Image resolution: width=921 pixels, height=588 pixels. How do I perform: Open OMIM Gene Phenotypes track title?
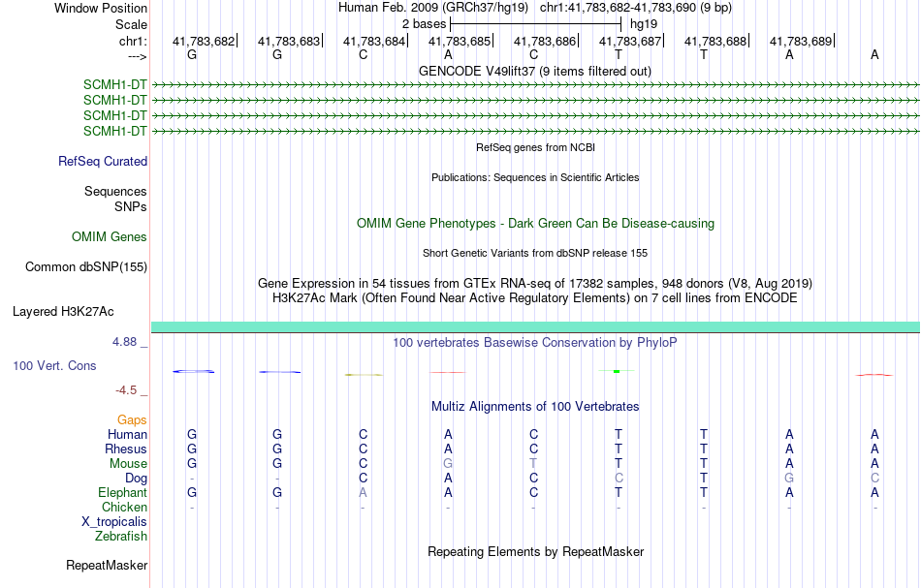pos(535,223)
